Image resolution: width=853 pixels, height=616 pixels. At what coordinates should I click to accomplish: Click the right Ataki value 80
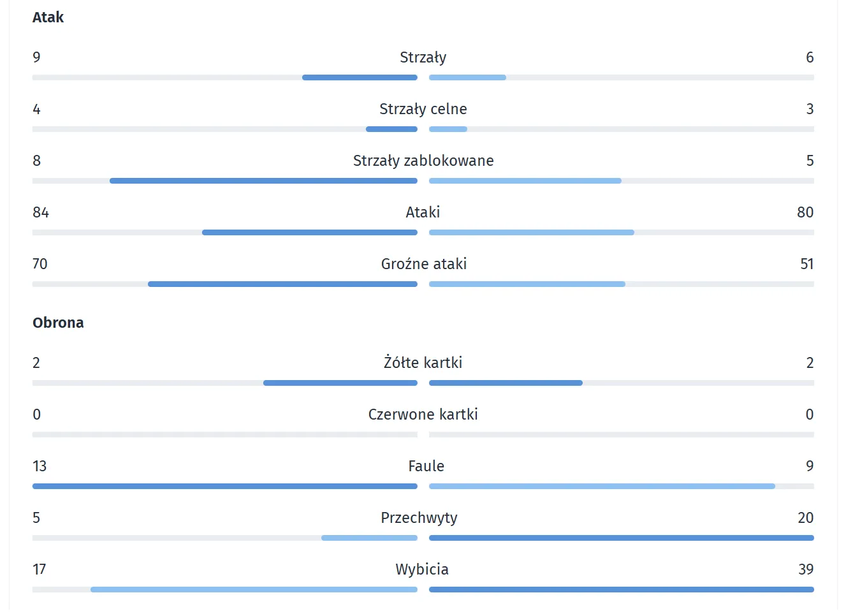[805, 212]
